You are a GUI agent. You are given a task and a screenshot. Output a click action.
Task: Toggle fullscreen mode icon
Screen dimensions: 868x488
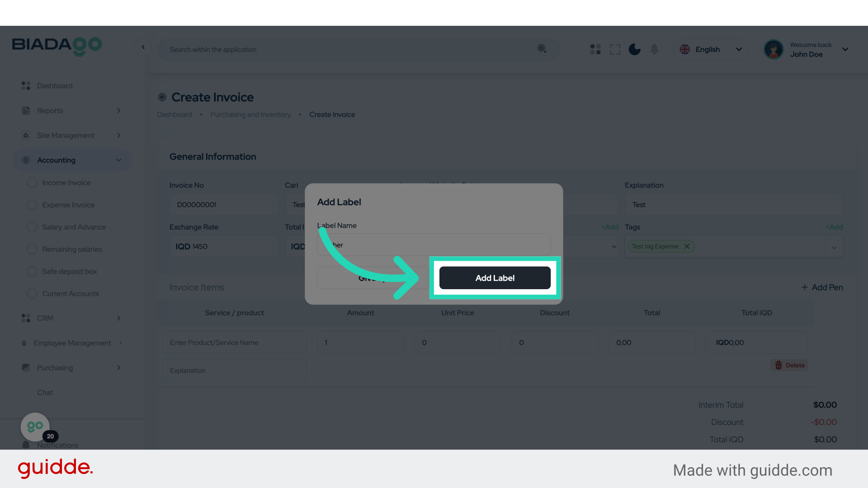[x=615, y=49]
